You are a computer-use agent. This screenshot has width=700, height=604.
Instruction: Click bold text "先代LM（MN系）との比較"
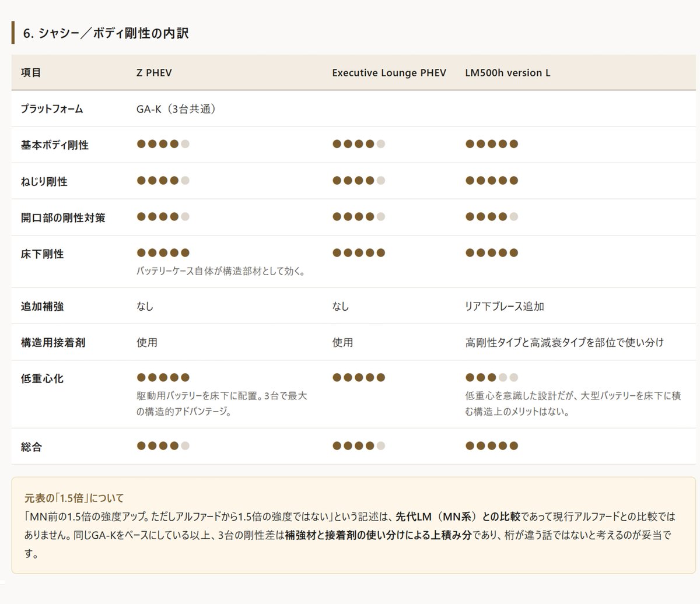pyautogui.click(x=458, y=517)
